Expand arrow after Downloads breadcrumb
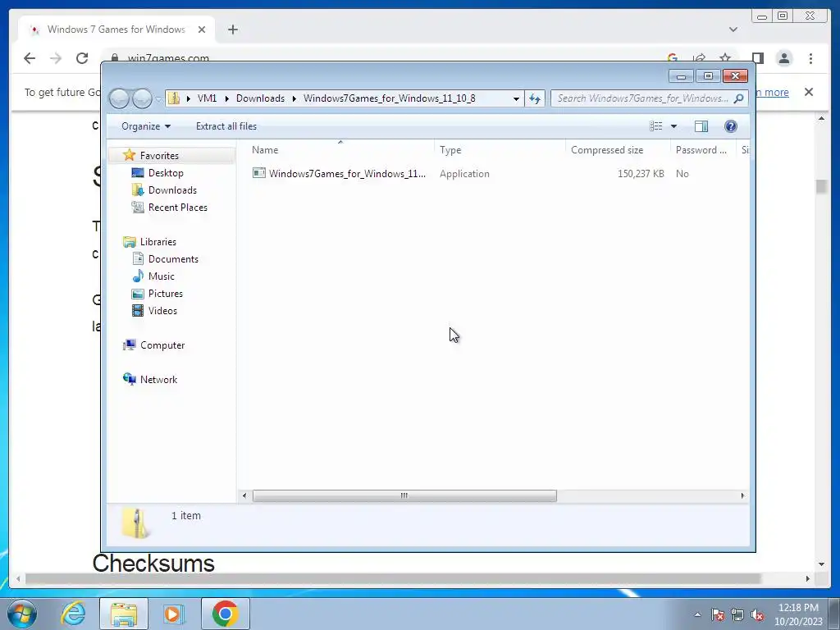Viewport: 840px width, 630px height. (x=294, y=98)
